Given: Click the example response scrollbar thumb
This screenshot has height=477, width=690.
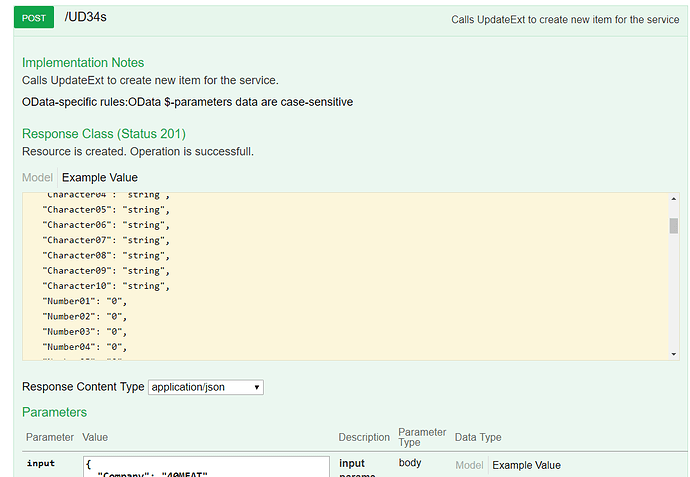Looking at the screenshot, I should 674,225.
